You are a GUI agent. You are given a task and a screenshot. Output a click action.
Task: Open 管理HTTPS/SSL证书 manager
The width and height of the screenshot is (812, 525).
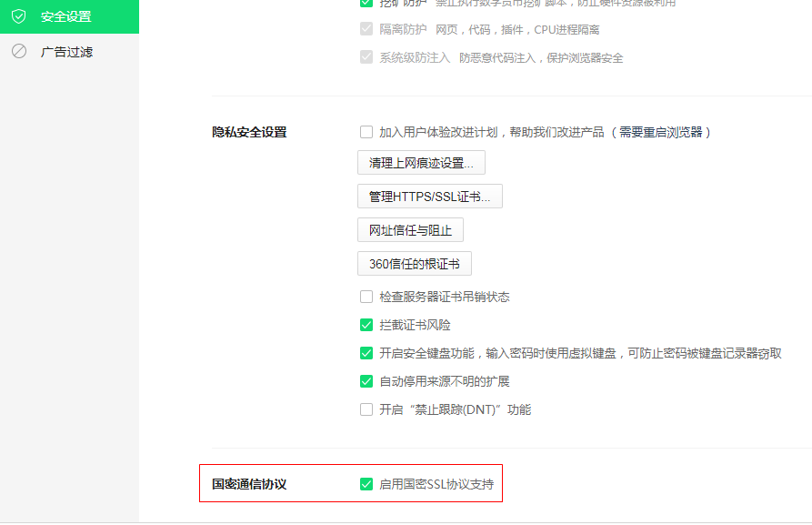tap(429, 197)
